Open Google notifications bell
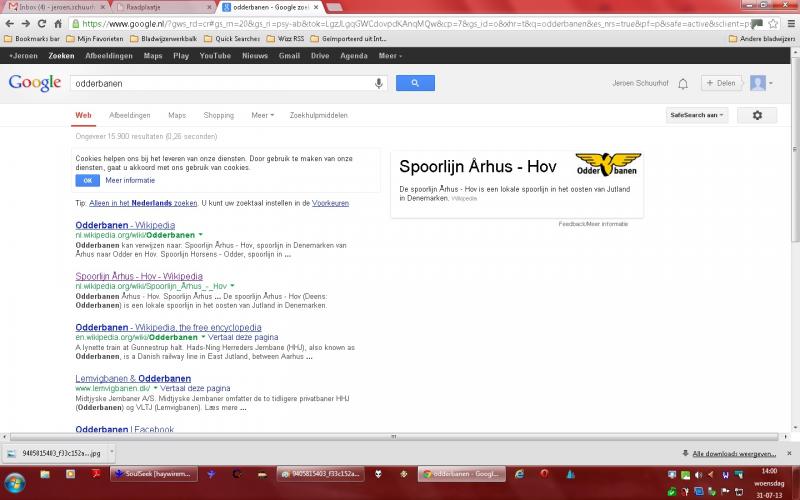This screenshot has width=800, height=500. coord(683,84)
